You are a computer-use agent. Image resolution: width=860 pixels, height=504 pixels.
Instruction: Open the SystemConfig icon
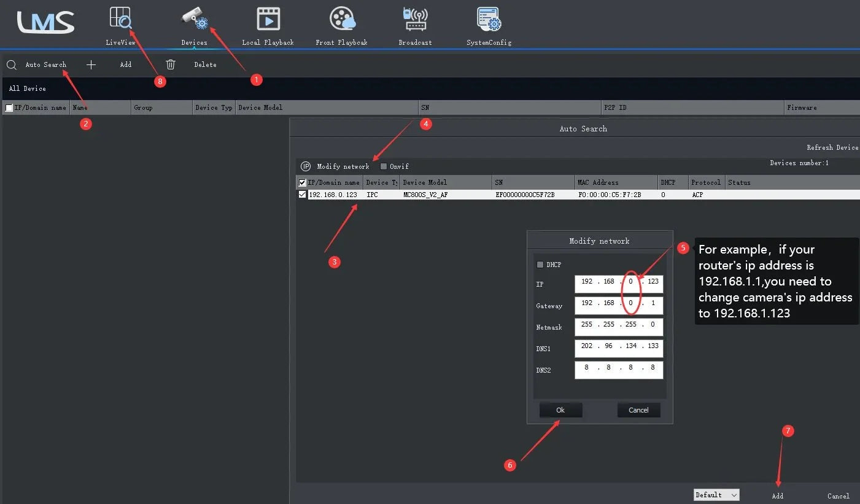click(489, 18)
